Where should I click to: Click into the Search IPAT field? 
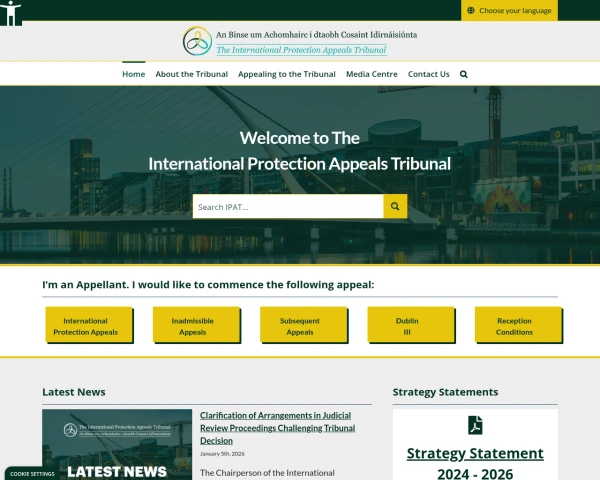click(288, 207)
